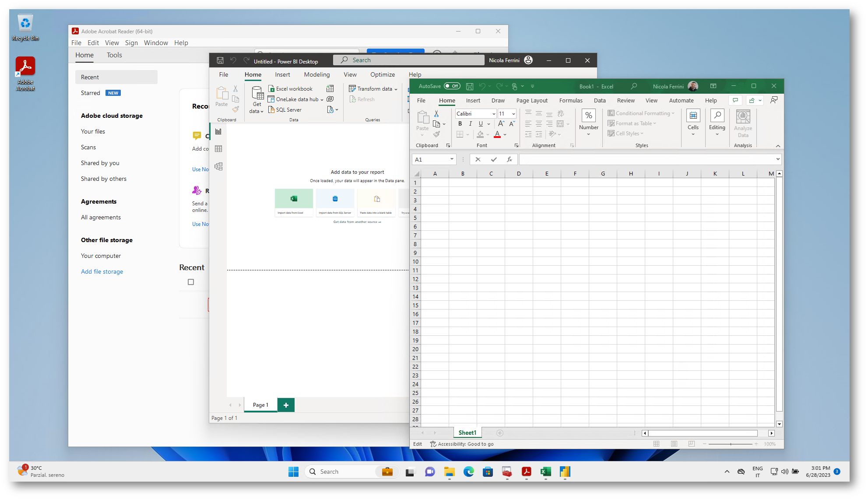Open Microsoft Edge from the taskbar
Screen dimensions: 868x500
coord(469,472)
